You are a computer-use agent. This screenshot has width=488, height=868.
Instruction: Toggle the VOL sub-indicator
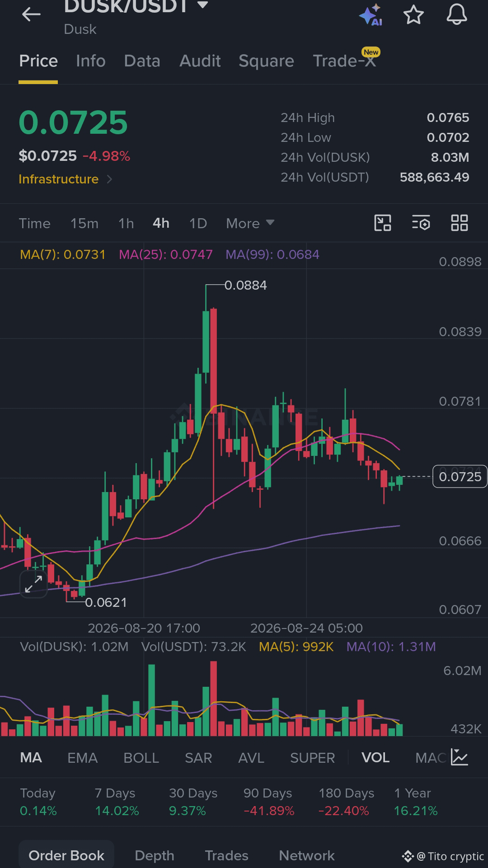pos(375,758)
